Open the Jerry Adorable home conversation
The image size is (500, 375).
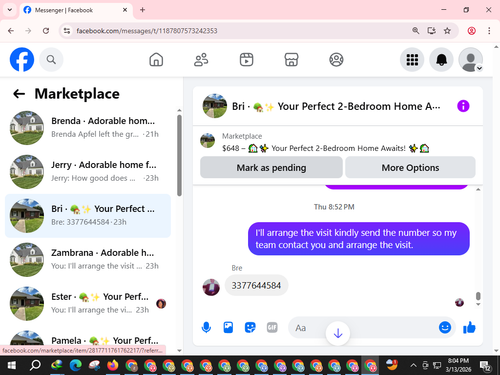[x=88, y=172]
